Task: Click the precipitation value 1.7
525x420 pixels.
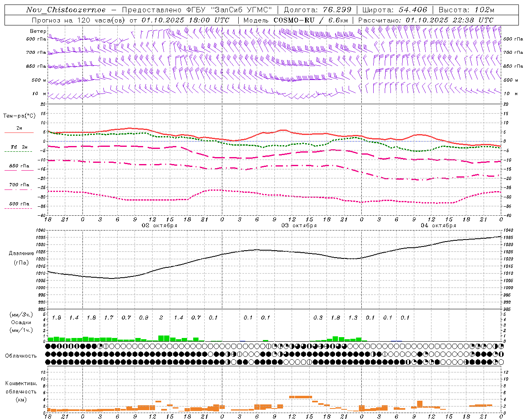Action: click(109, 318)
